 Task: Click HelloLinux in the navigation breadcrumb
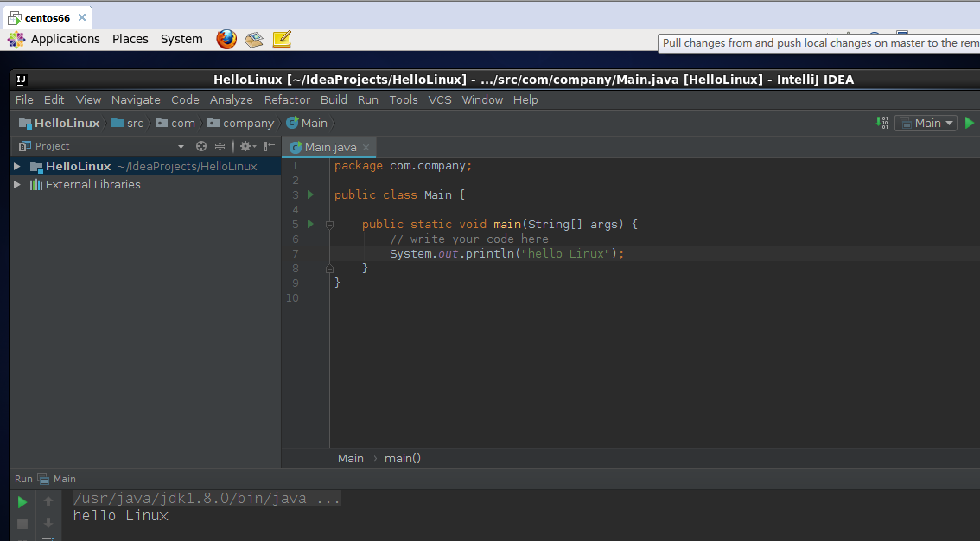pyautogui.click(x=60, y=123)
